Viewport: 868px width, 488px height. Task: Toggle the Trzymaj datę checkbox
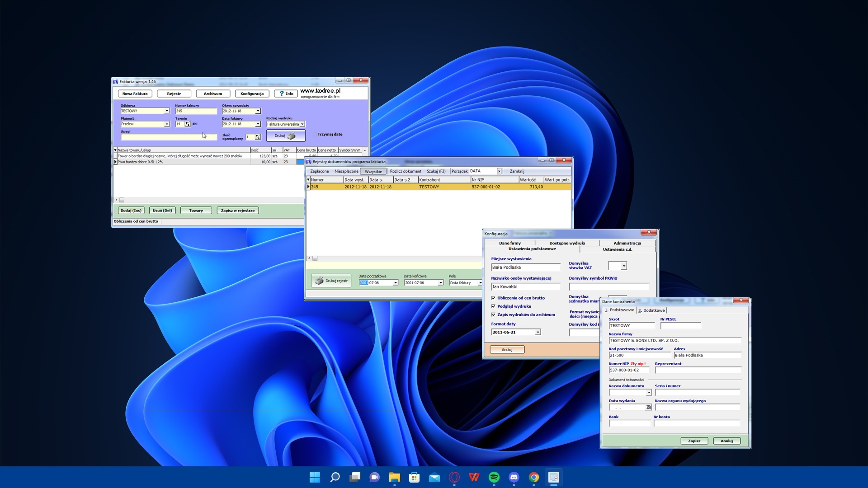point(315,134)
